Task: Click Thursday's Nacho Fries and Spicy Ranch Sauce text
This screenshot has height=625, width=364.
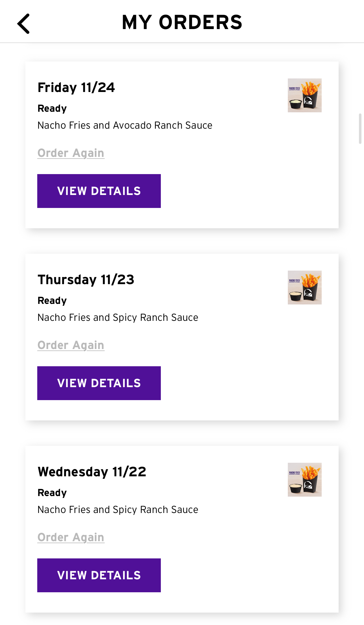Action: tap(118, 317)
